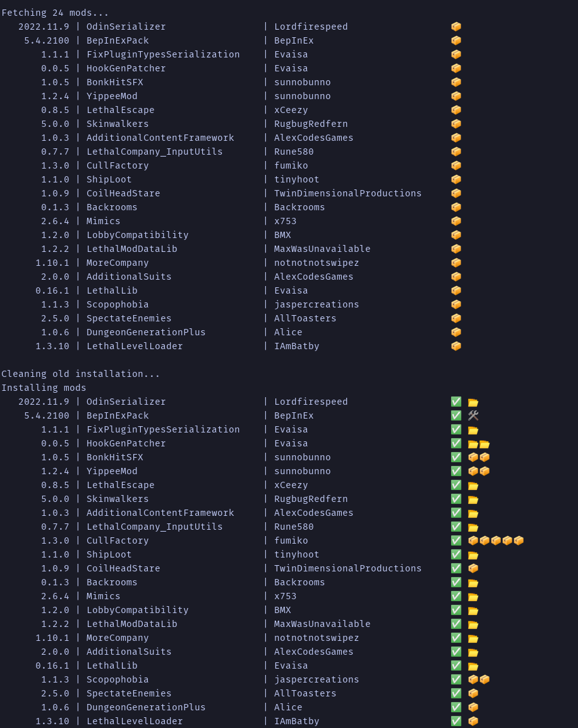This screenshot has width=578, height=728.
Task: Click the "Fetching 24 mods..." line
Action: (55, 13)
